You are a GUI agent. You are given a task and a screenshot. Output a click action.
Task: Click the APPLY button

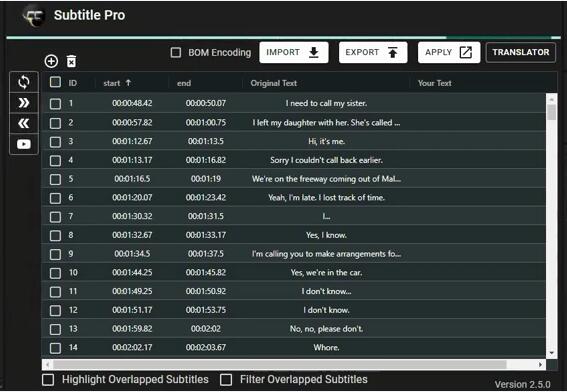click(x=449, y=52)
